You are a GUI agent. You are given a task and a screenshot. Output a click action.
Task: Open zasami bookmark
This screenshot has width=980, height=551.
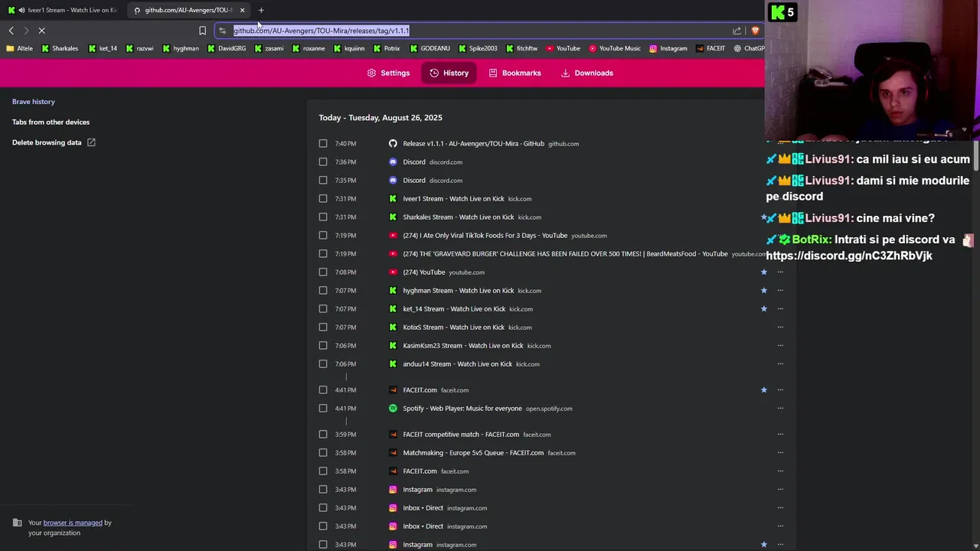point(269,48)
